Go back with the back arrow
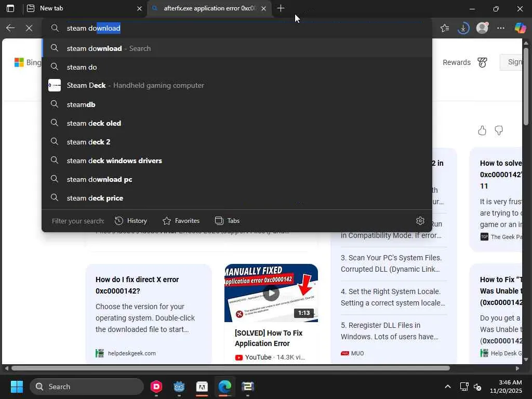Screen dimensions: 532x399 click(10, 28)
